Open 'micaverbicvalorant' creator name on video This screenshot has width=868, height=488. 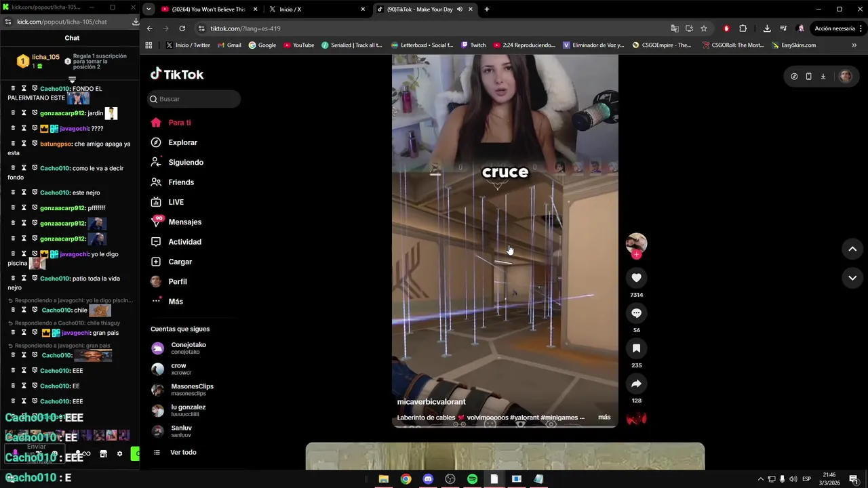click(x=431, y=402)
